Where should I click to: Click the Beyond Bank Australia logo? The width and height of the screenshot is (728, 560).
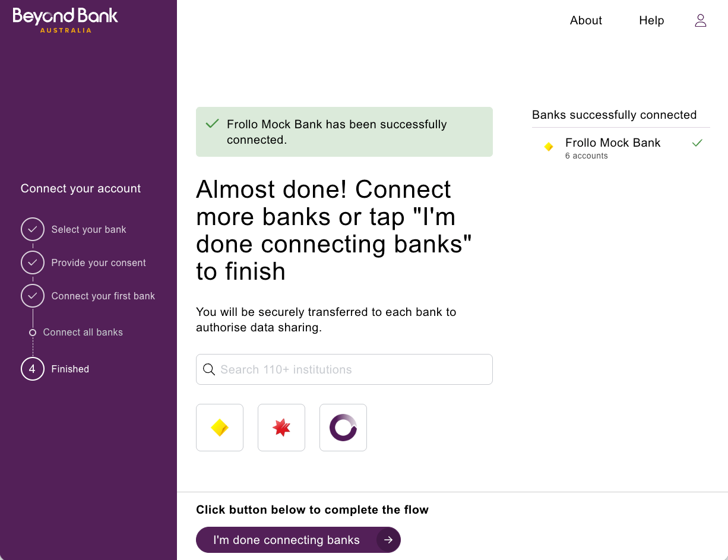point(65,20)
